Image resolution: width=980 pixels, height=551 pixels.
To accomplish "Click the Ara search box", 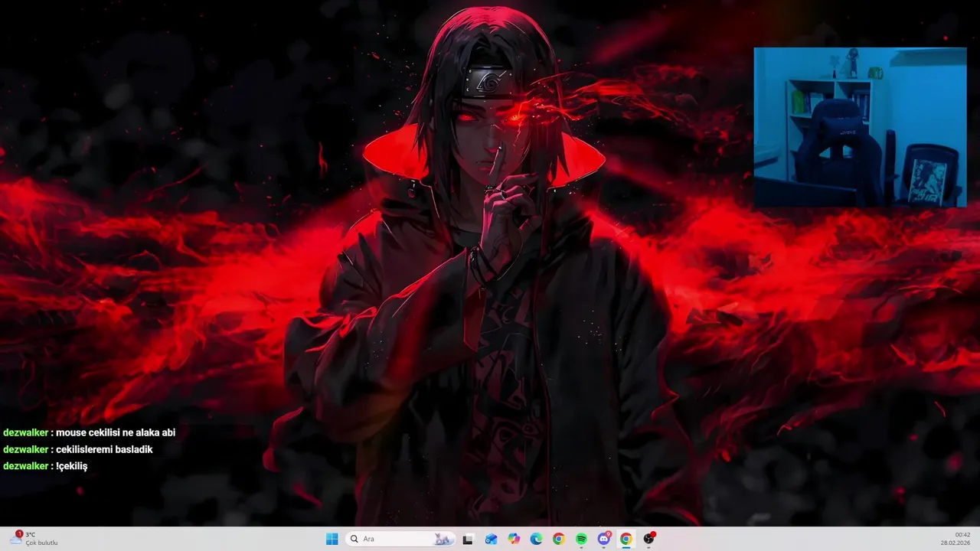I will pos(400,539).
